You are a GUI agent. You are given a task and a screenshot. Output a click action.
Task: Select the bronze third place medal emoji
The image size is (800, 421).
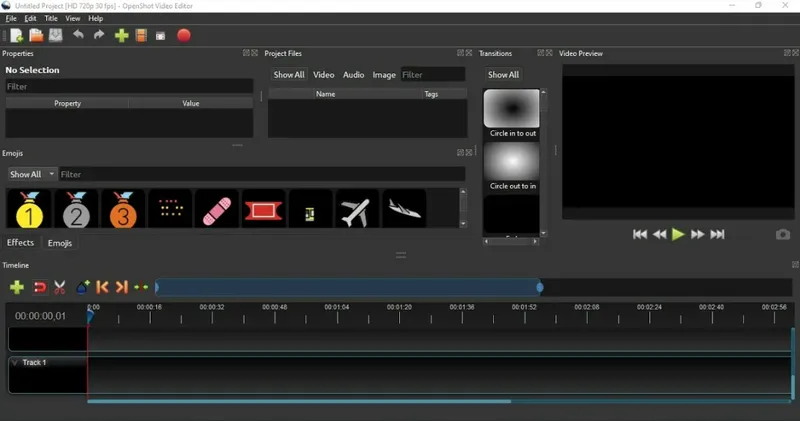(x=123, y=210)
